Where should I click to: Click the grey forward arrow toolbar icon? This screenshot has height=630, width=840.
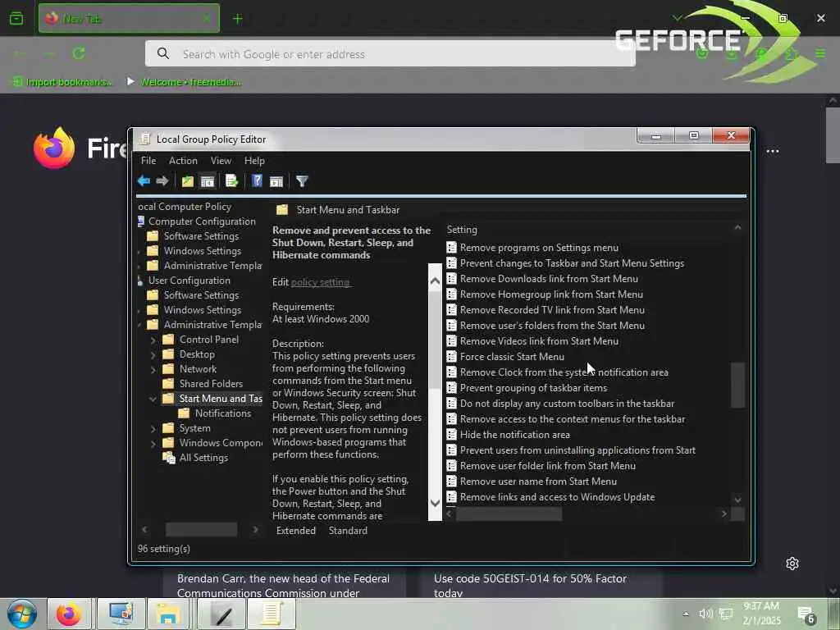tap(162, 181)
